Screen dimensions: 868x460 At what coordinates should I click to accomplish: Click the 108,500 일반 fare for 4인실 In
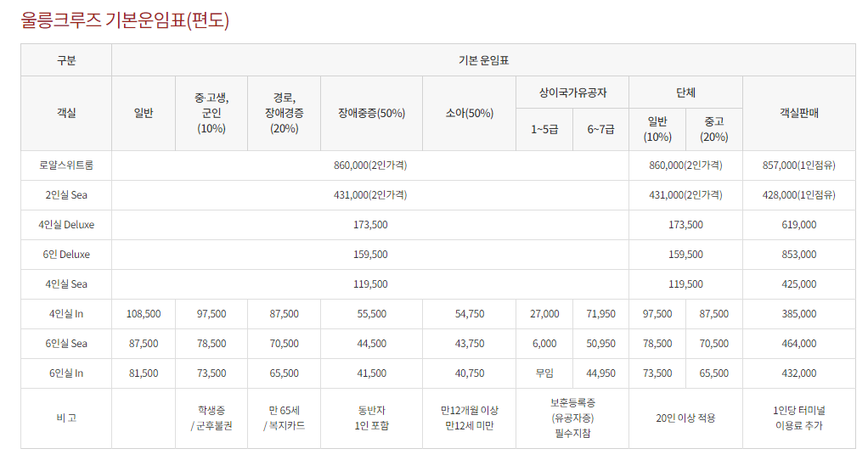click(144, 314)
